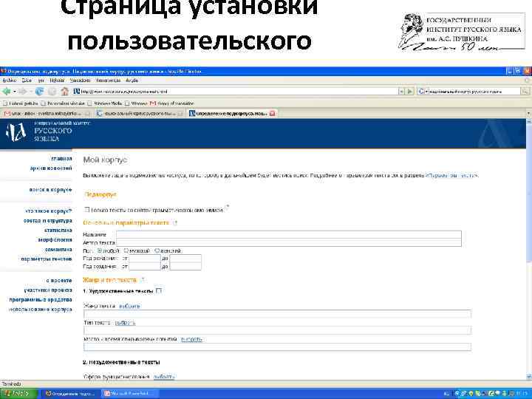Reload the page with the Refresh icon

[x=39, y=92]
